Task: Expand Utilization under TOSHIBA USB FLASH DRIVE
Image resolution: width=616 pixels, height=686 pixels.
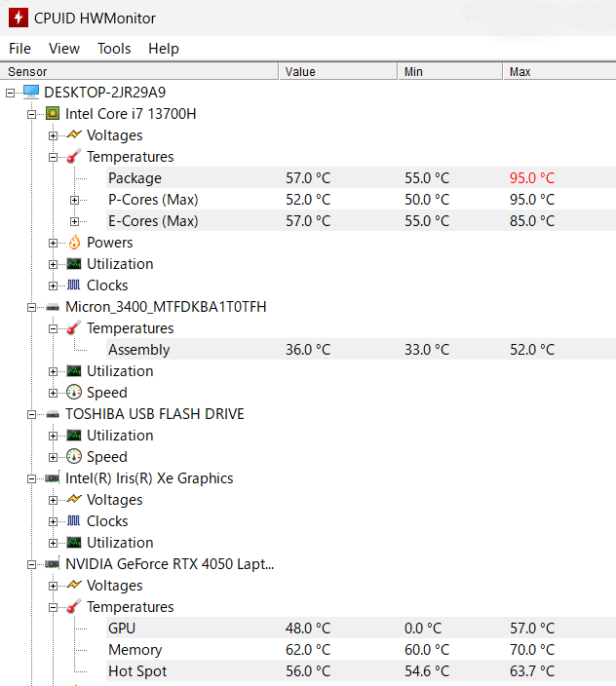Action: tap(53, 436)
